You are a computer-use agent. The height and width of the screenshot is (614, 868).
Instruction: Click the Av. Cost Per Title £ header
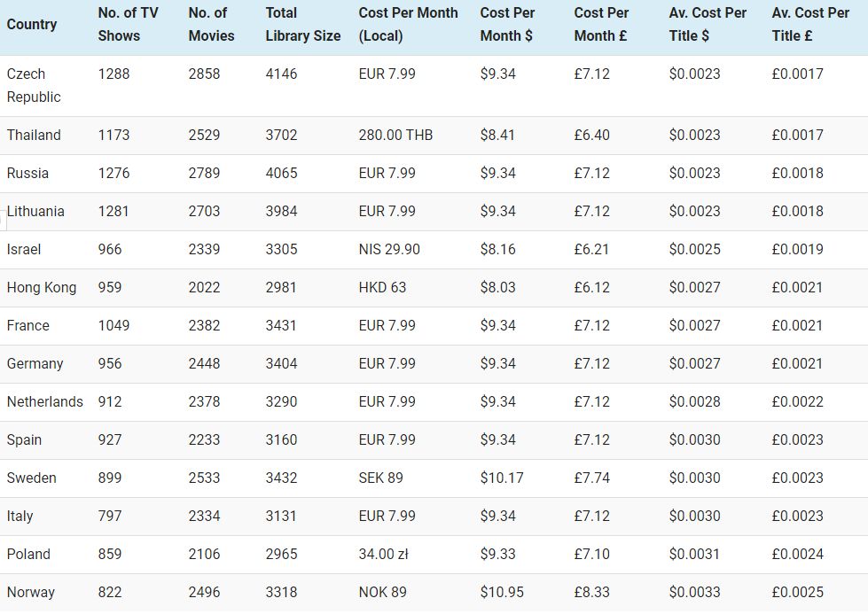[810, 24]
